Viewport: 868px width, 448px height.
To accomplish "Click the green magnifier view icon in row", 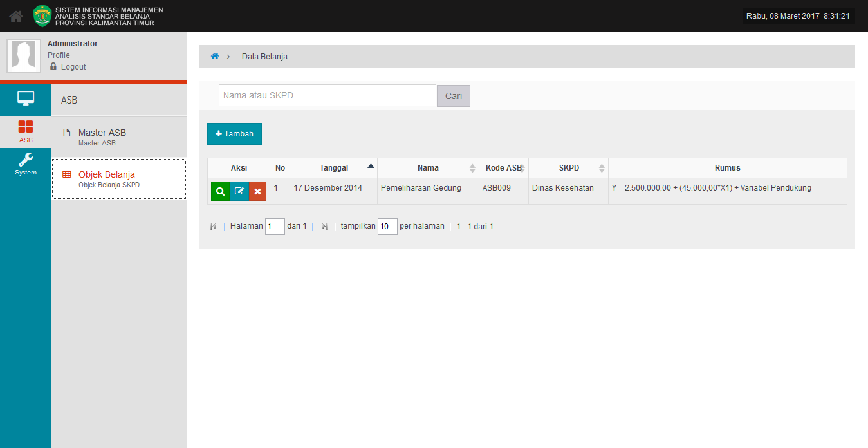I will (220, 191).
